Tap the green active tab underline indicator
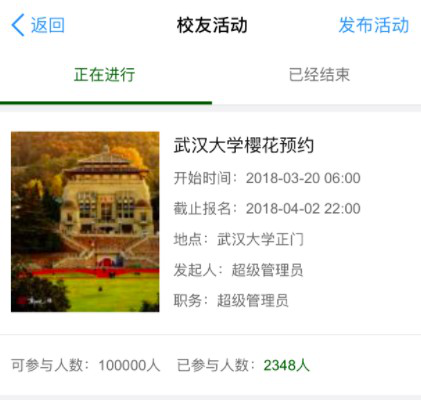421x400 pixels. [x=106, y=103]
